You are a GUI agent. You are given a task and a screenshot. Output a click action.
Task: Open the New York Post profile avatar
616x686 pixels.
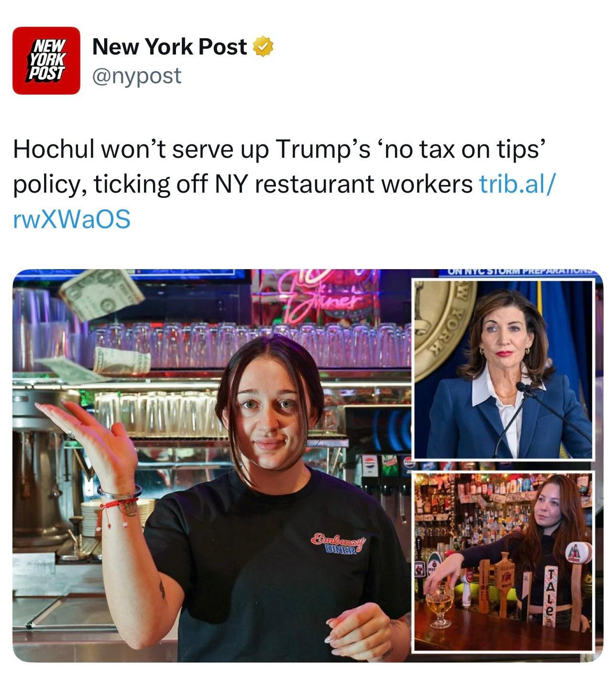[x=46, y=61]
